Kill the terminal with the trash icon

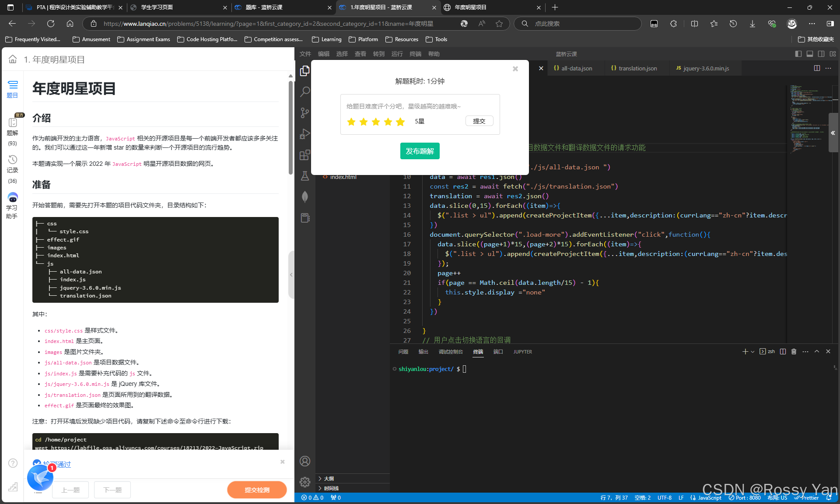(794, 351)
